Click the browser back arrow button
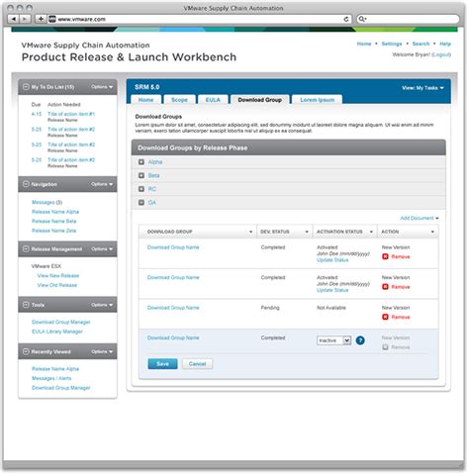This screenshot has height=476, width=469. coord(13,19)
